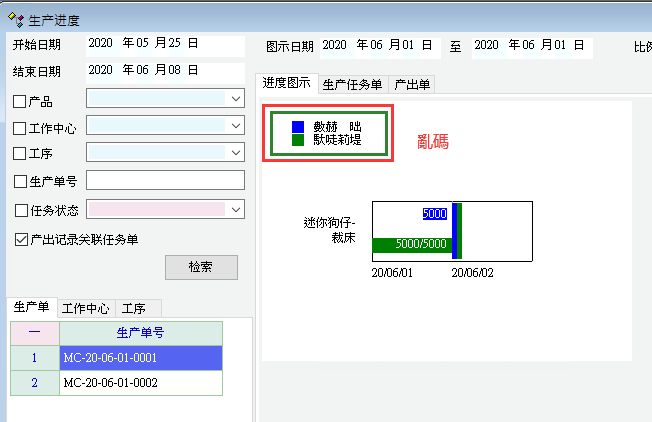
Task: Open the 工序 combo box
Action: point(235,153)
